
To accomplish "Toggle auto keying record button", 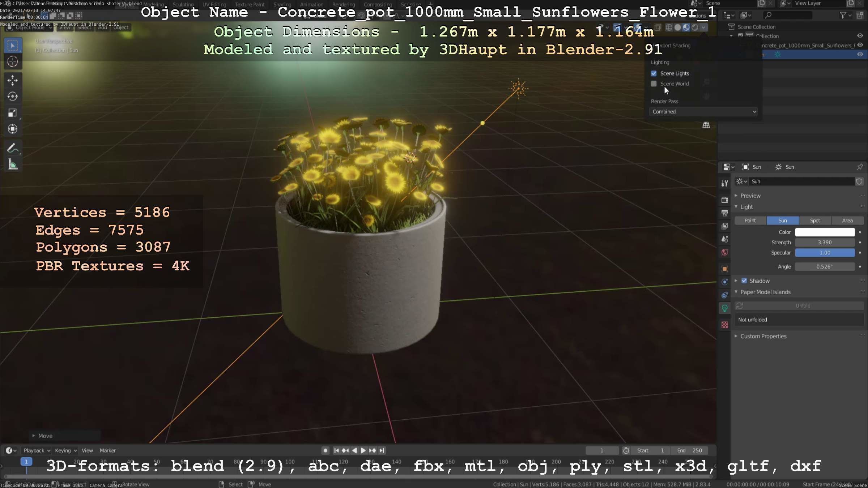I will click(325, 450).
